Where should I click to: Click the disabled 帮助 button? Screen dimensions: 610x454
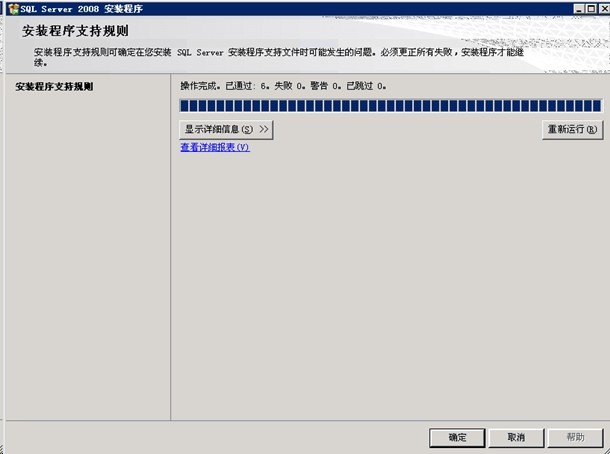[575, 438]
